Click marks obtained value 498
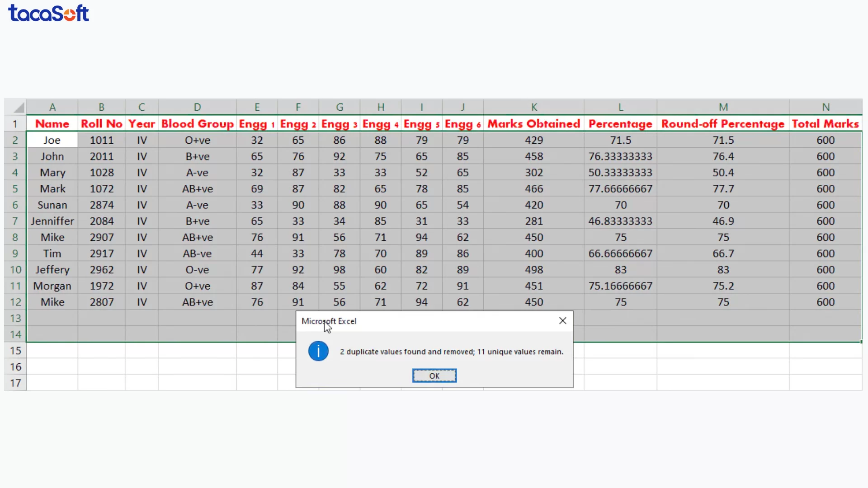The image size is (868, 488). (534, 270)
